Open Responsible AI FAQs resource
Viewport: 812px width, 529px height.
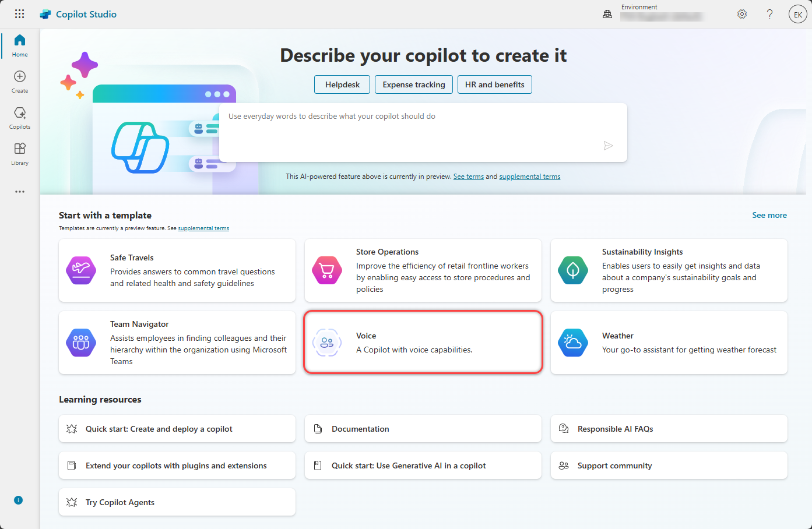(669, 429)
